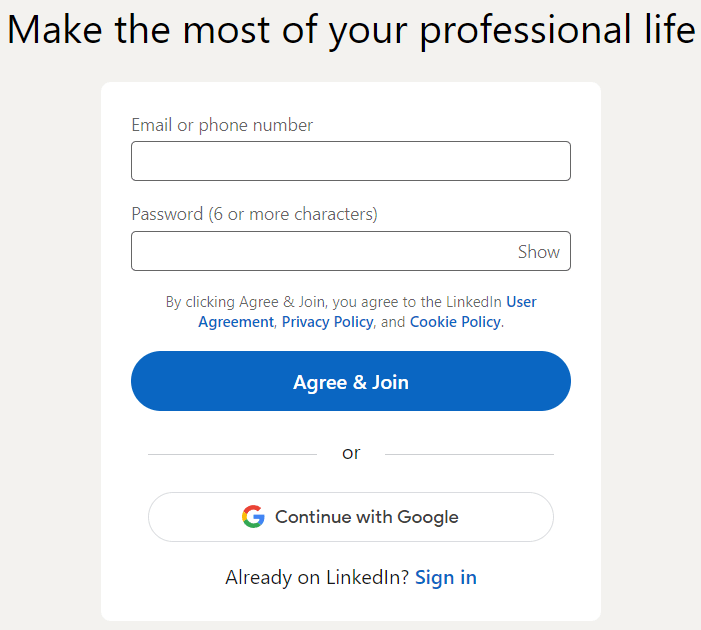
Task: Click the 'or' divider text
Action: pyautogui.click(x=351, y=453)
